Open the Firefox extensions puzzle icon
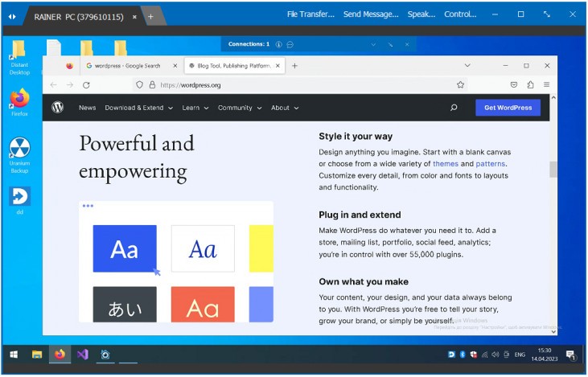Screen dimensions: 588x377 (x=530, y=84)
